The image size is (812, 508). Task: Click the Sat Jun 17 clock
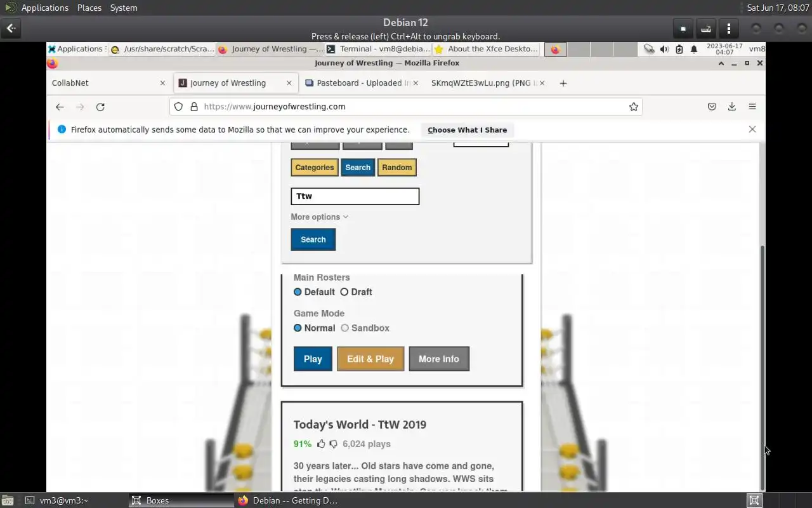tap(778, 8)
